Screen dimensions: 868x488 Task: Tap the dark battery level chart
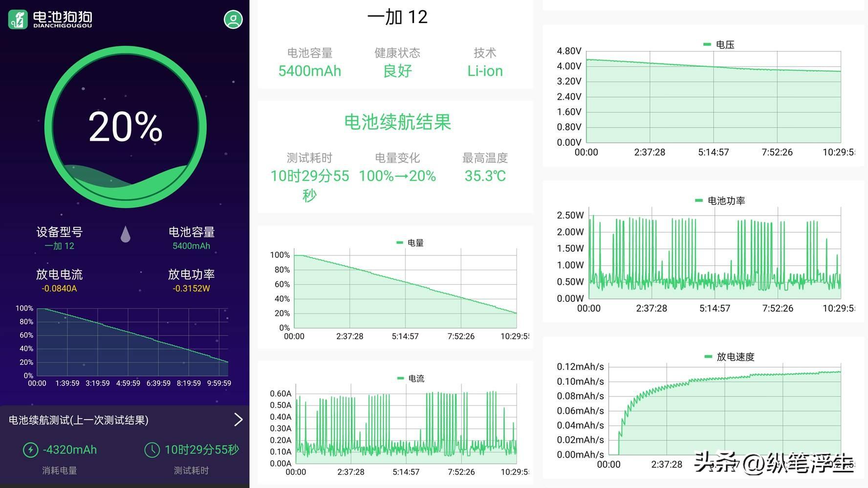pos(132,342)
